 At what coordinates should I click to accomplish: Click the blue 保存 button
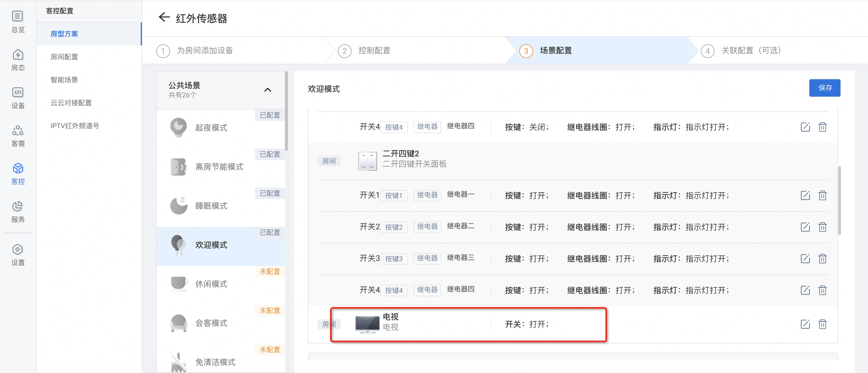point(825,88)
